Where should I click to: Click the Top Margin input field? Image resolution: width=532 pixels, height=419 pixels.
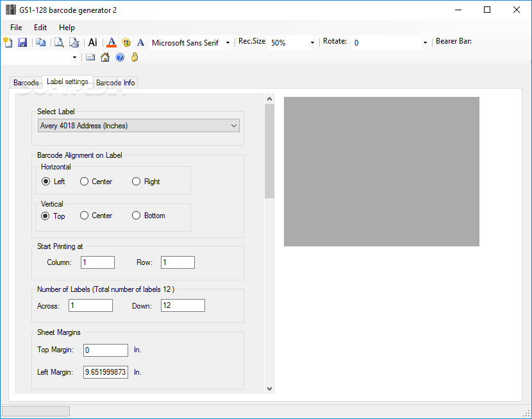pyautogui.click(x=106, y=350)
